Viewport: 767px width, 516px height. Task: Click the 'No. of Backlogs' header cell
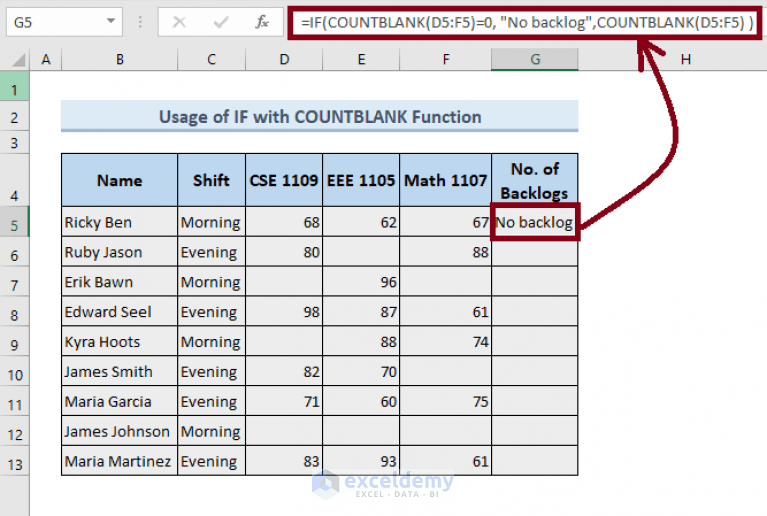[x=535, y=180]
